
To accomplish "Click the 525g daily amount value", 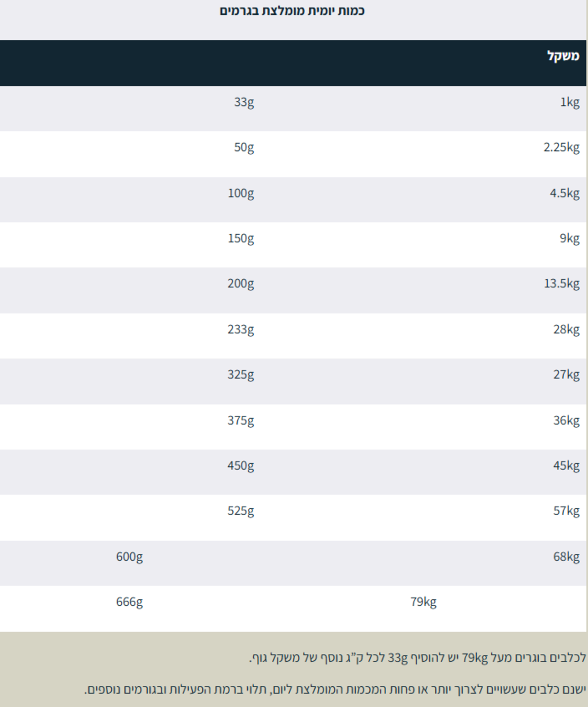I will click(241, 511).
